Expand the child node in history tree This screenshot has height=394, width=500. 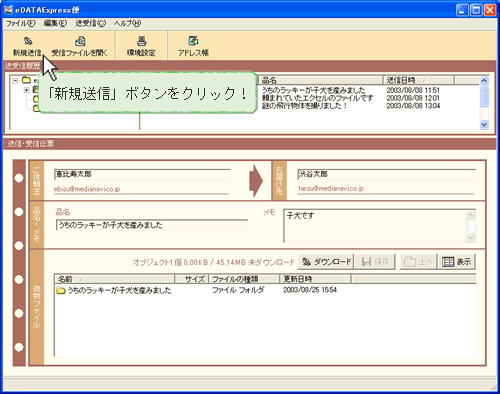point(27,90)
